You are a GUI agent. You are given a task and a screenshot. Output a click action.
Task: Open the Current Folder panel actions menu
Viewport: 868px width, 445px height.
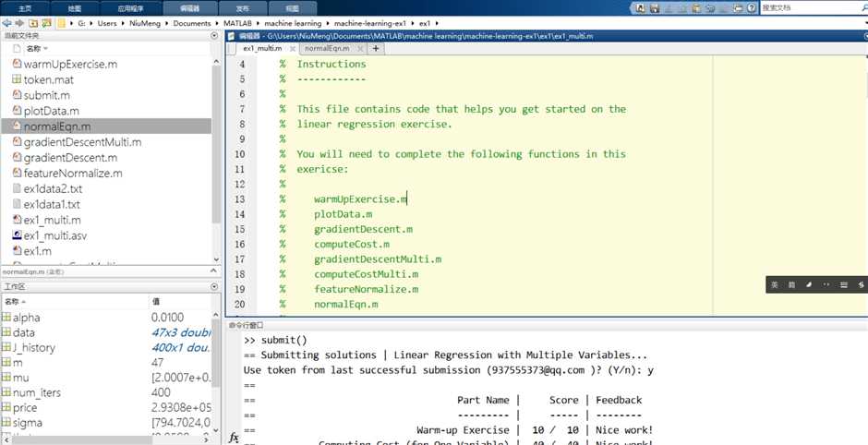[x=214, y=35]
